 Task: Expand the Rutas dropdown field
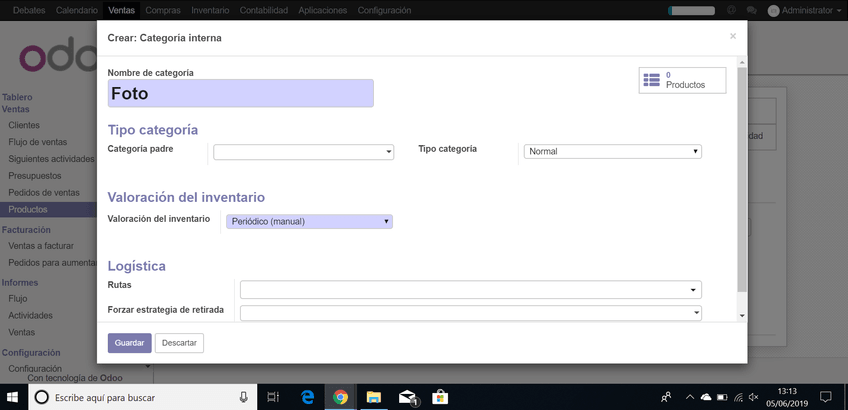[x=470, y=290]
